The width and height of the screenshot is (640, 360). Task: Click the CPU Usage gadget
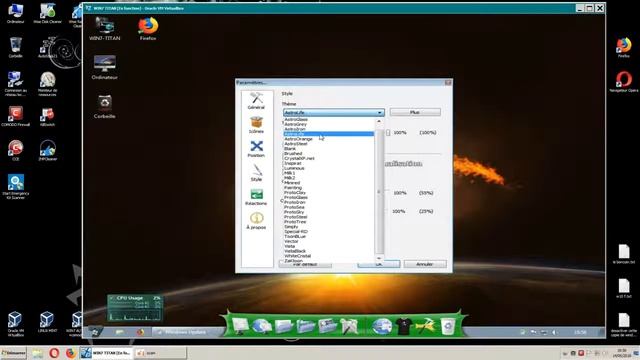135,308
